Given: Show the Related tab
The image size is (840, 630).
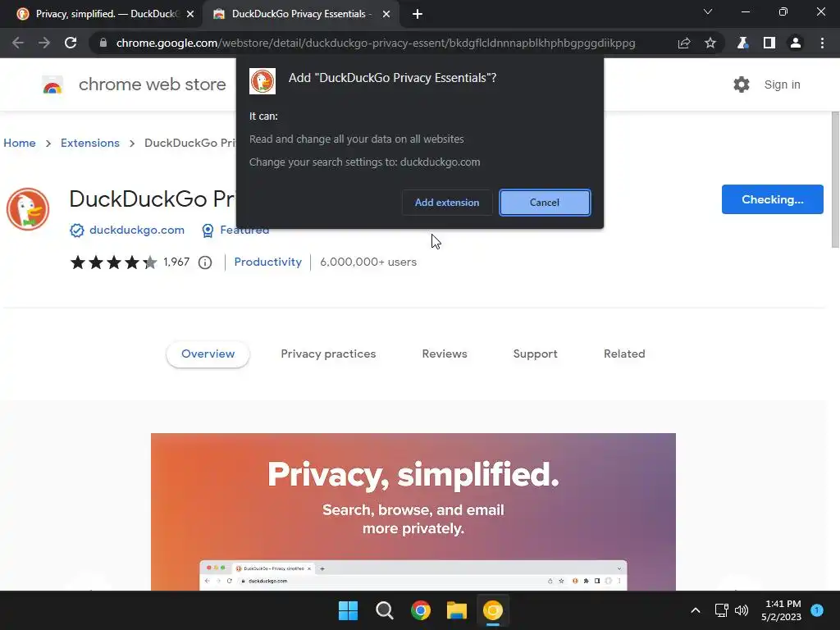Looking at the screenshot, I should click(x=624, y=354).
